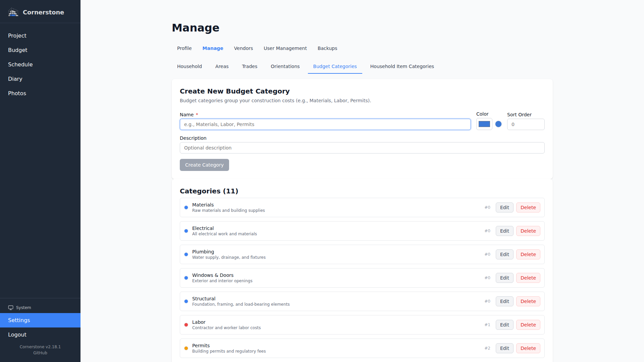The image size is (644, 362).
Task: Delete the Electrical category
Action: click(528, 231)
